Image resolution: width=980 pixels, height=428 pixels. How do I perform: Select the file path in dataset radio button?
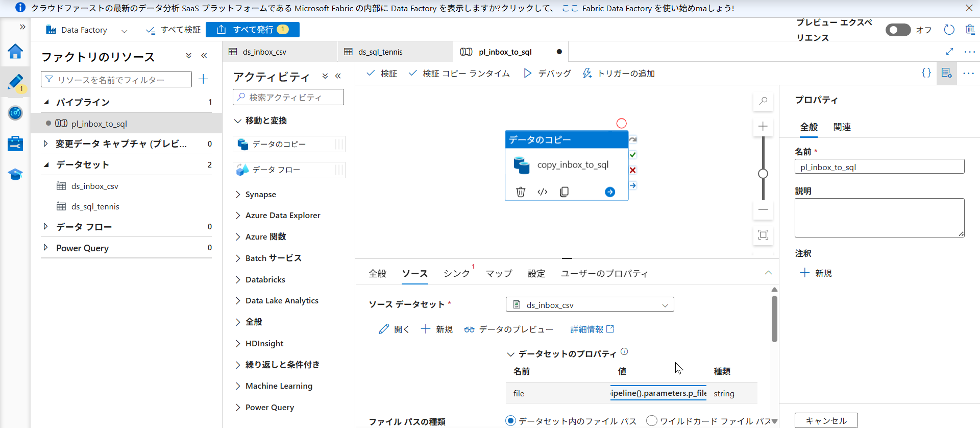click(510, 421)
